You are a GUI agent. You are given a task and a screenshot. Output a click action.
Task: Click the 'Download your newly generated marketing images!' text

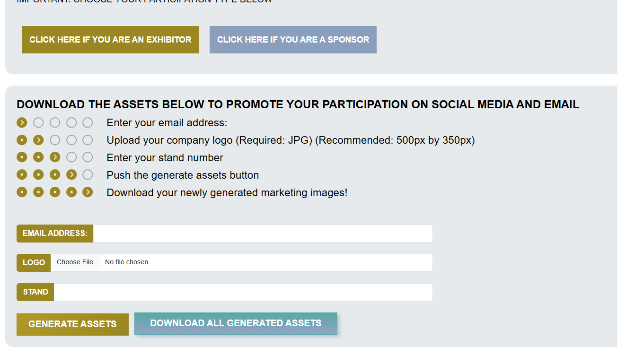coord(227,193)
